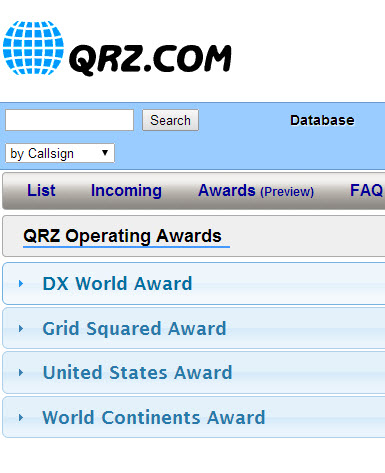Image resolution: width=385 pixels, height=473 pixels.
Task: Click the dropdown arrow beside by Callsign
Action: pyautogui.click(x=105, y=153)
